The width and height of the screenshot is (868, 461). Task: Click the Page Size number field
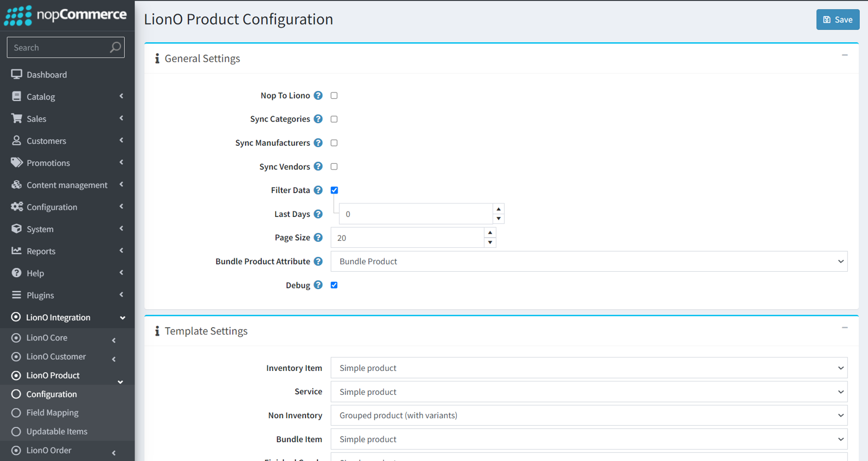pos(407,238)
